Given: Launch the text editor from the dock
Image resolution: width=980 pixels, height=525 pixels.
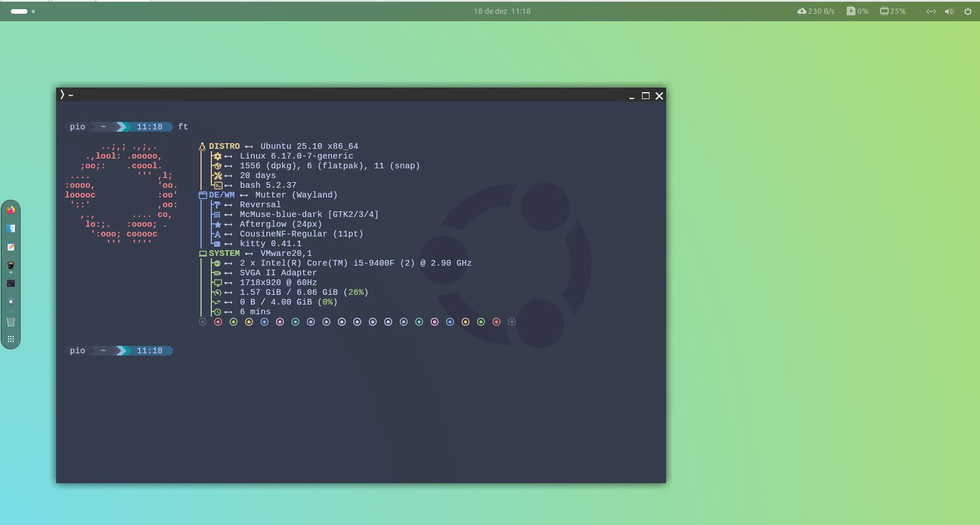Looking at the screenshot, I should [x=11, y=247].
